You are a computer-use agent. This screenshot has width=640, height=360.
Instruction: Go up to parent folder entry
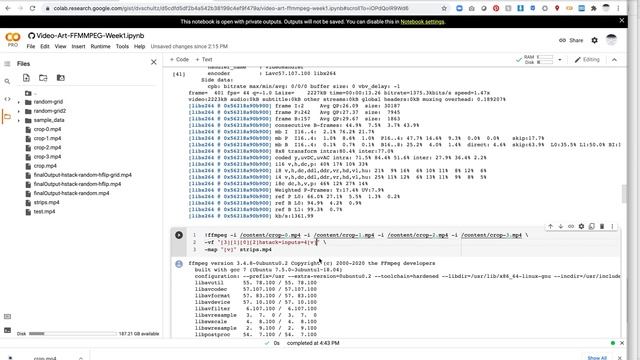(x=31, y=93)
